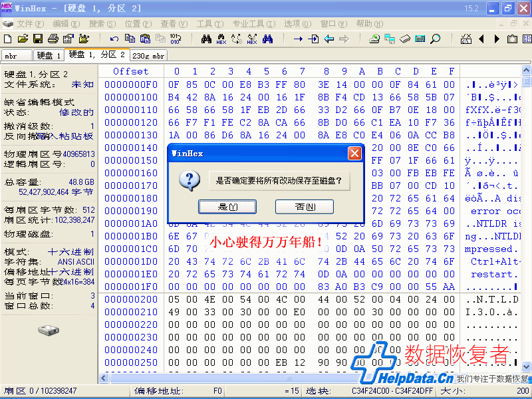This screenshot has height=399, width=532.
Task: Create a new file with the toolbar icon
Action: pyautogui.click(x=7, y=39)
